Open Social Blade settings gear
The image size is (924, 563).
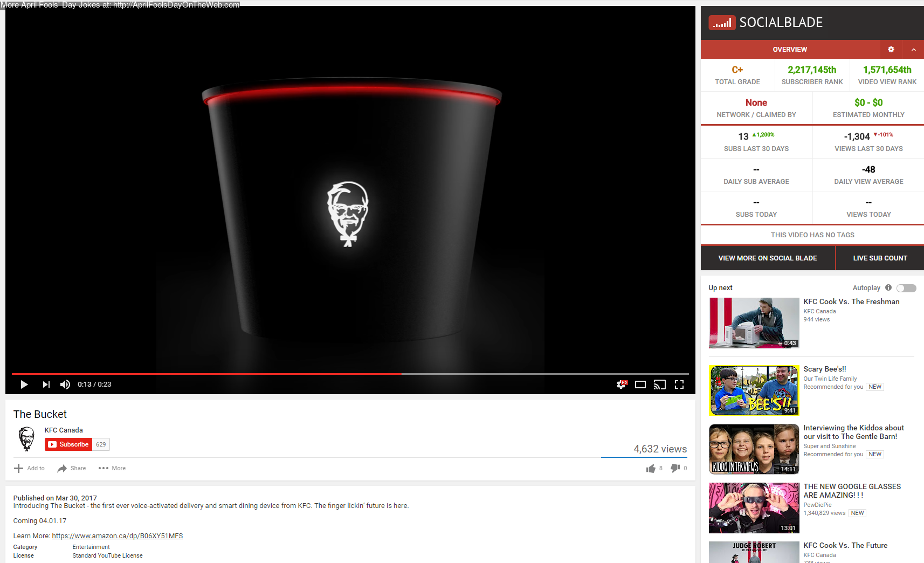pos(891,50)
